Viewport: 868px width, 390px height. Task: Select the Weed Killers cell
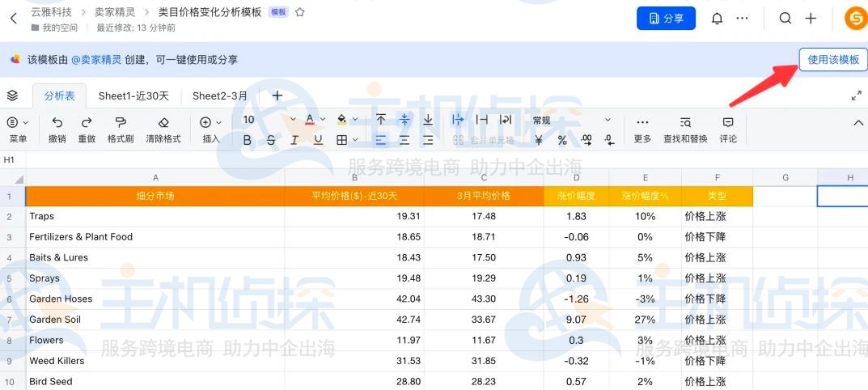155,361
